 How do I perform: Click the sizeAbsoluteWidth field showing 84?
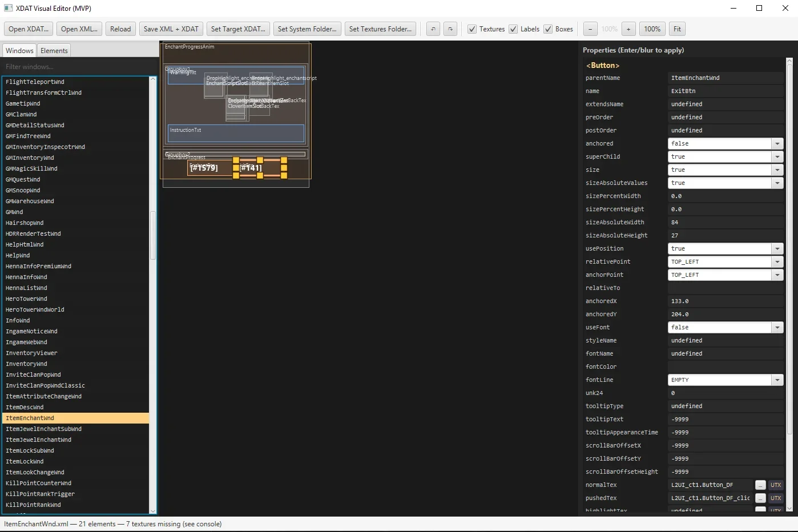[726, 223]
